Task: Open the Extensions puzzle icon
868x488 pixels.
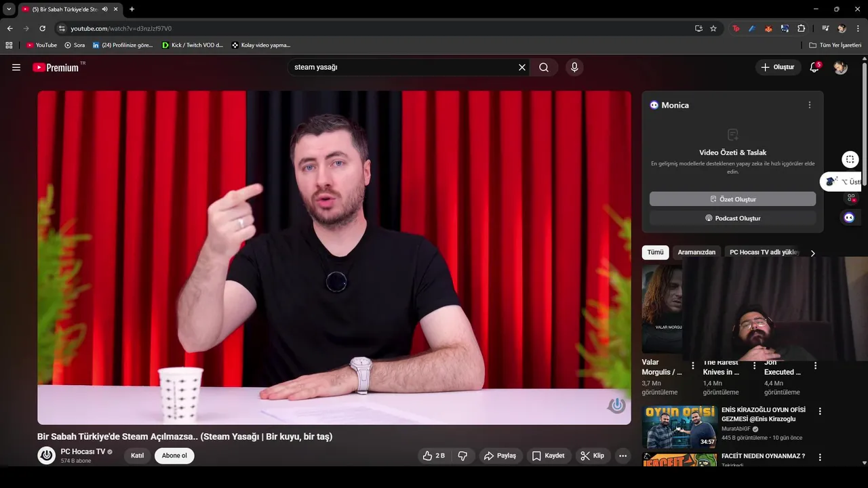Action: point(802,28)
